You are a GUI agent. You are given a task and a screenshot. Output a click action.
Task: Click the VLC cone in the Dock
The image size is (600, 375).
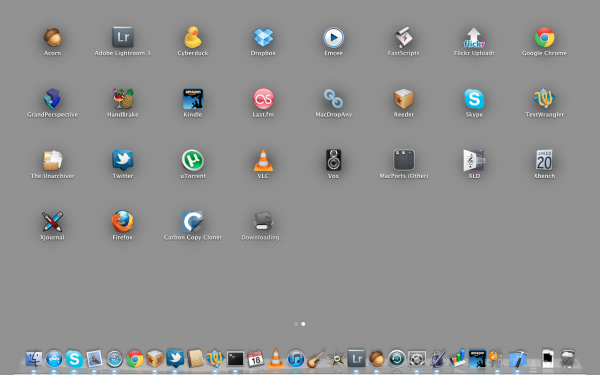276,359
